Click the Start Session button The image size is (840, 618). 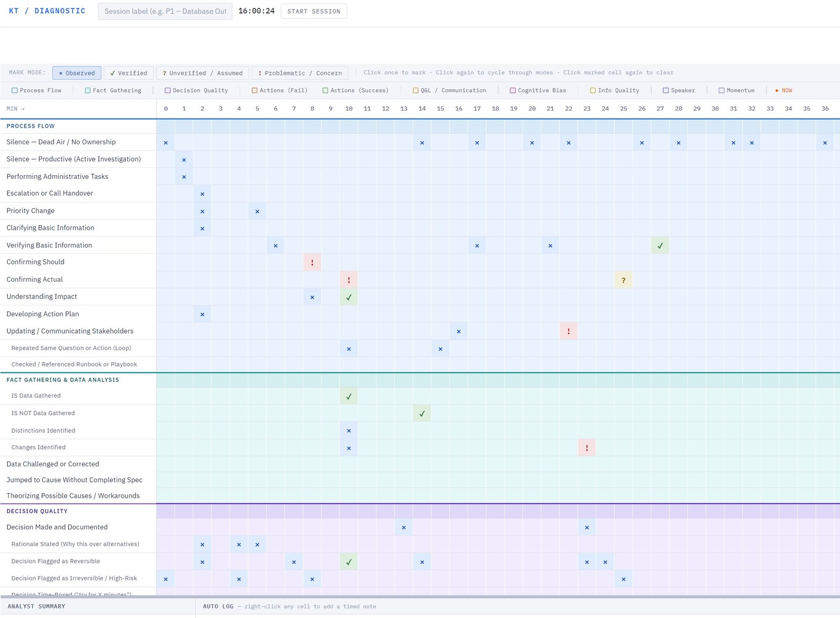[313, 11]
